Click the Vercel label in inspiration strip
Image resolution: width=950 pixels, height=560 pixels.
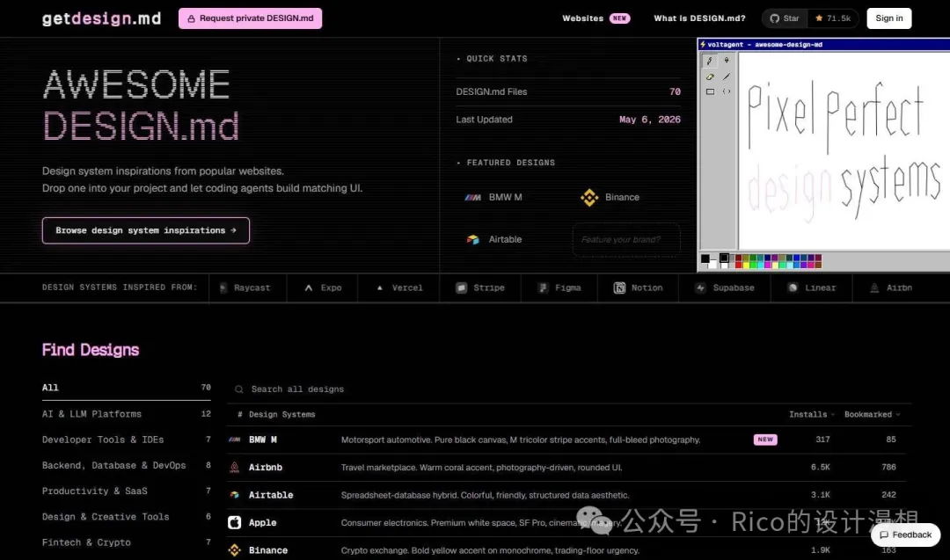407,288
